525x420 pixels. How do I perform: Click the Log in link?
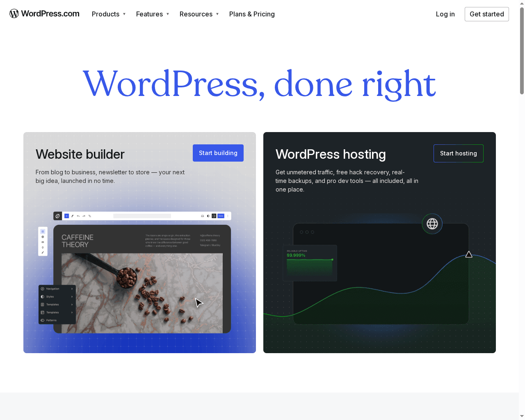[445, 14]
